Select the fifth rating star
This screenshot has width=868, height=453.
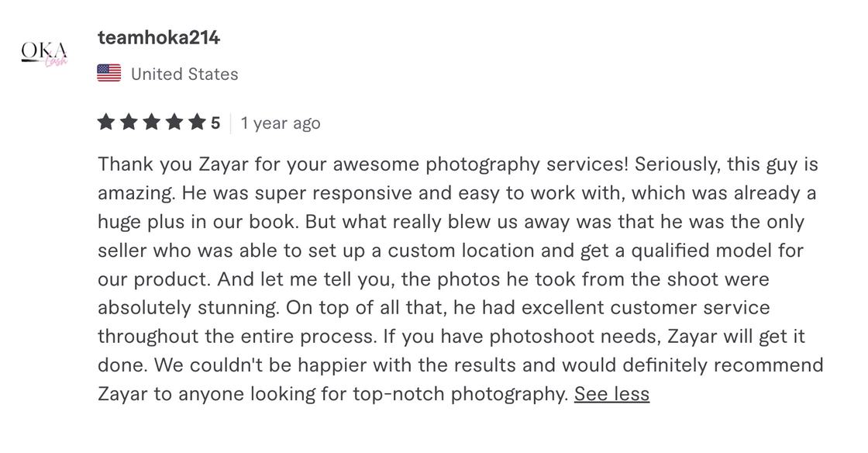click(x=197, y=123)
